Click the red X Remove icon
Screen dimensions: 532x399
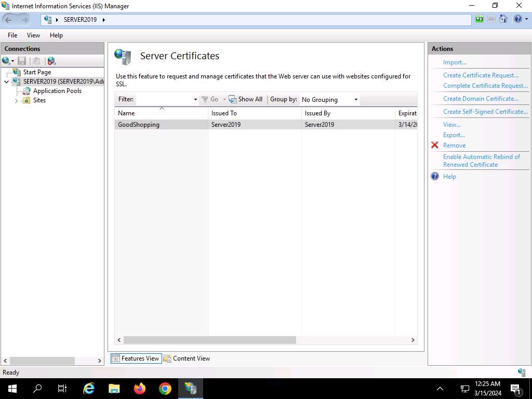pos(435,145)
